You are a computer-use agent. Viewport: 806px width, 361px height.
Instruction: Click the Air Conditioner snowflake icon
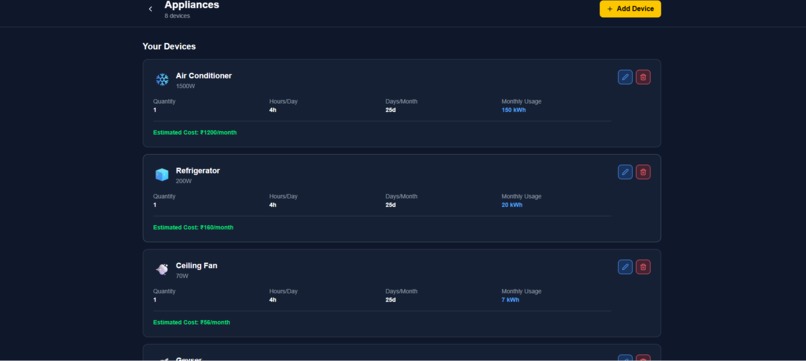click(162, 80)
